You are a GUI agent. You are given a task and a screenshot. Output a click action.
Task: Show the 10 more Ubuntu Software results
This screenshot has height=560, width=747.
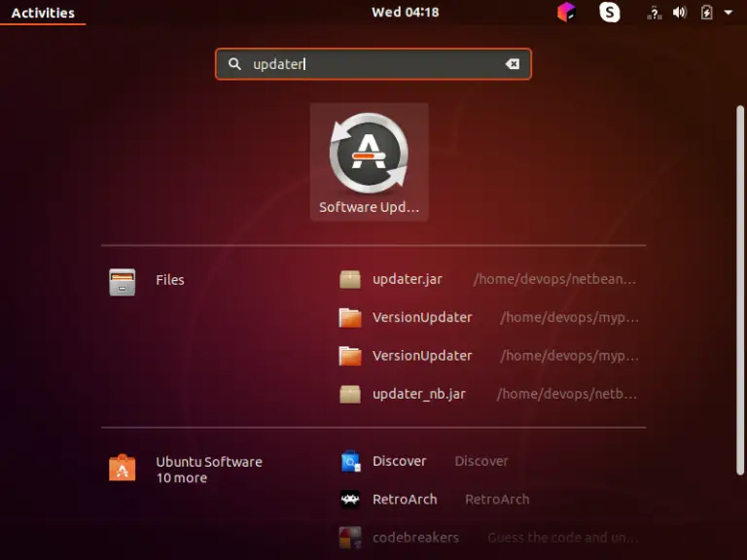(182, 477)
